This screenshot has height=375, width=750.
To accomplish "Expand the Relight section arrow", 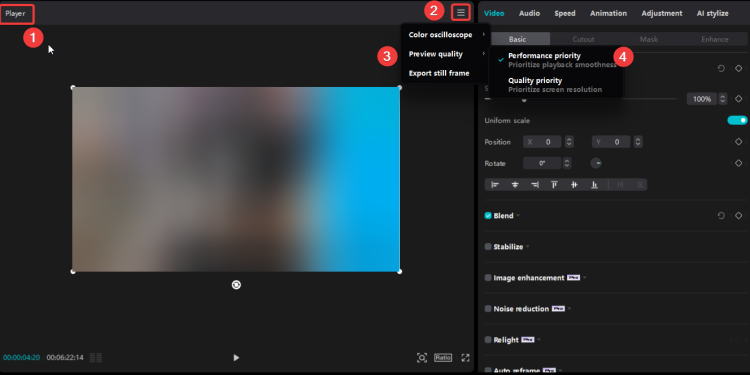I will [539, 340].
